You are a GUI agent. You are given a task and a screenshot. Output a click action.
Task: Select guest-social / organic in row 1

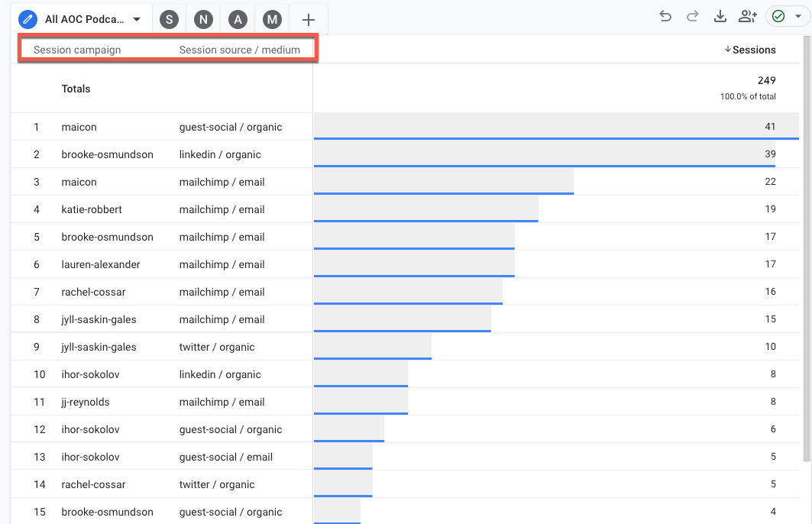[231, 127]
